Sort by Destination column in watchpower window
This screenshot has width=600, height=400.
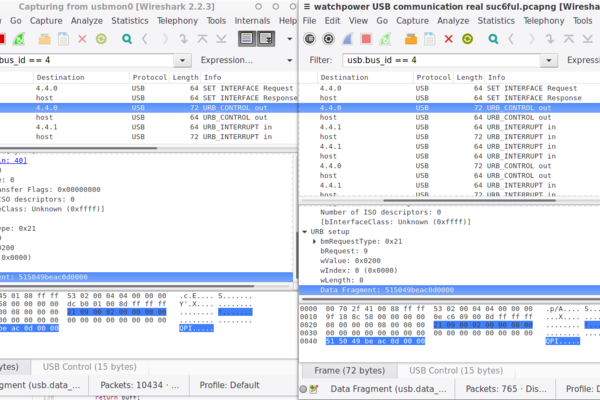[x=365, y=77]
